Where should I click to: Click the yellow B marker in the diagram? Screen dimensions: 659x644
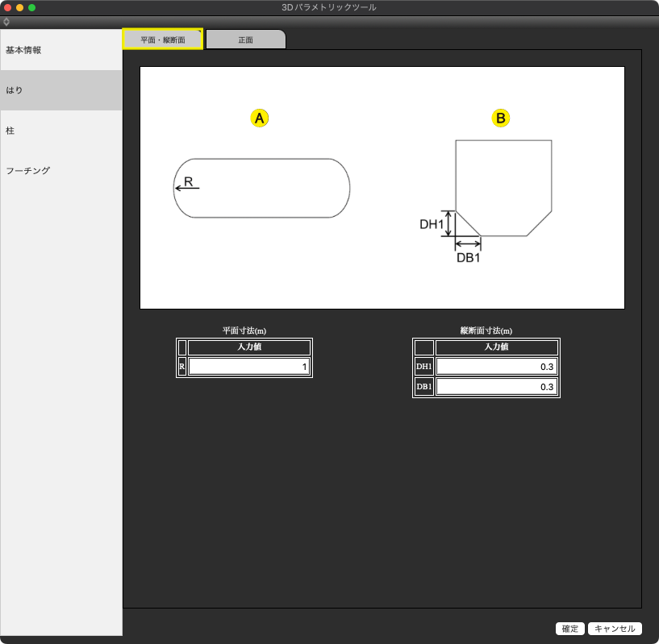[501, 118]
